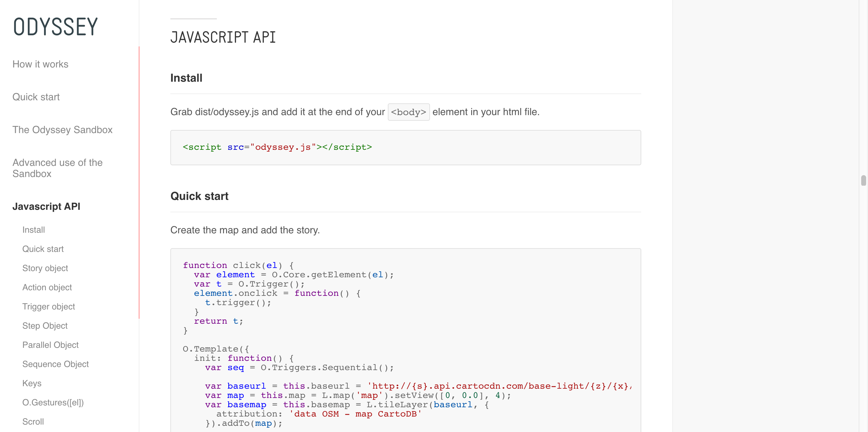The image size is (868, 432).
Task: Select the Javascript API sidebar heading
Action: pyautogui.click(x=46, y=206)
